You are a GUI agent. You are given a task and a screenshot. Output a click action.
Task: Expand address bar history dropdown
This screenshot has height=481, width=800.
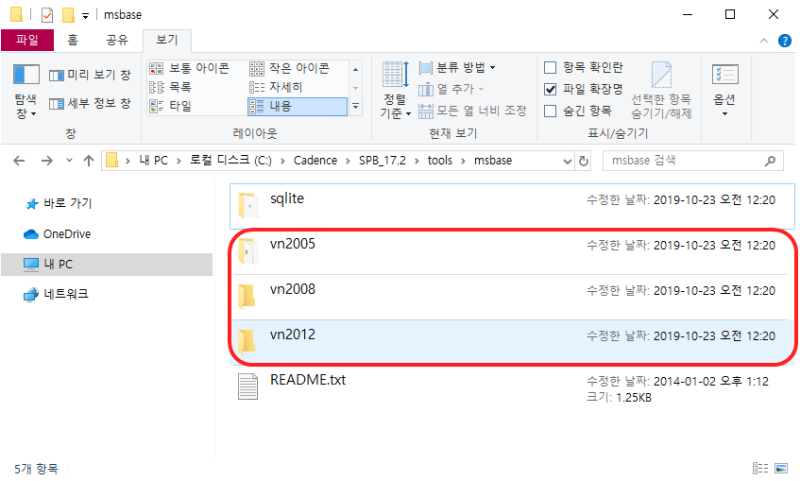(x=567, y=161)
